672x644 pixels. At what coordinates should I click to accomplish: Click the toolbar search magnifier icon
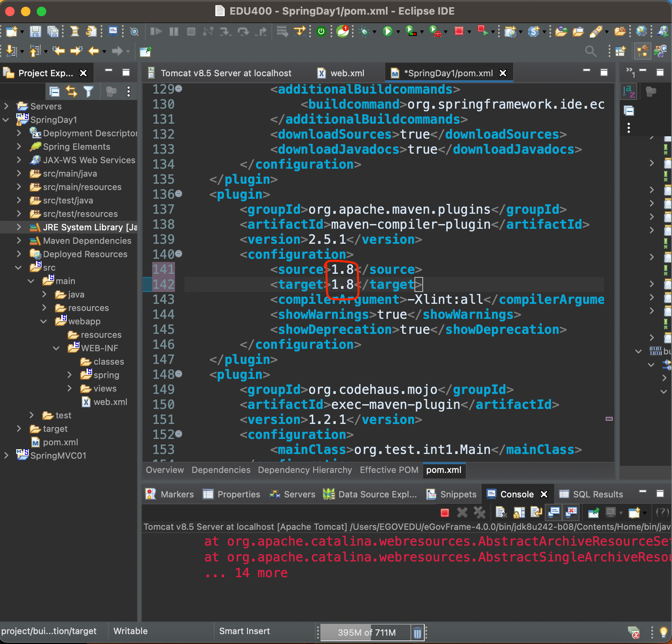click(x=591, y=51)
